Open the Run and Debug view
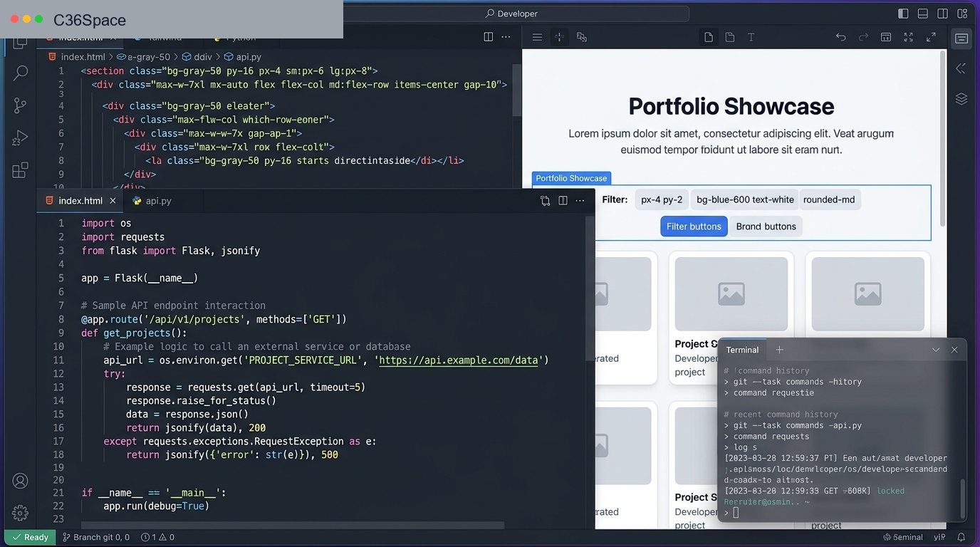980x547 pixels. click(21, 137)
